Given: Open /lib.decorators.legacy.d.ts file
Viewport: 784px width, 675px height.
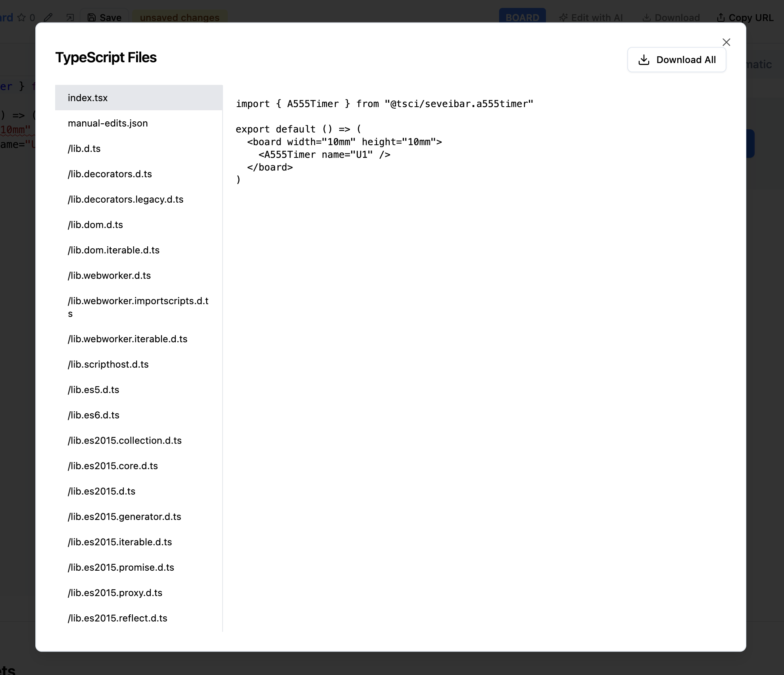Looking at the screenshot, I should (125, 199).
